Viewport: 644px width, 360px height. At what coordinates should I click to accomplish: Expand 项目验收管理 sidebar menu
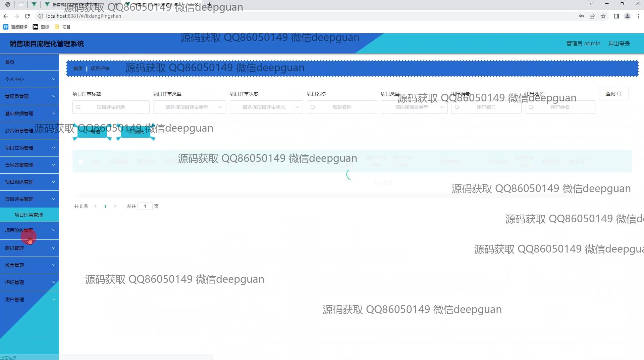[30, 230]
